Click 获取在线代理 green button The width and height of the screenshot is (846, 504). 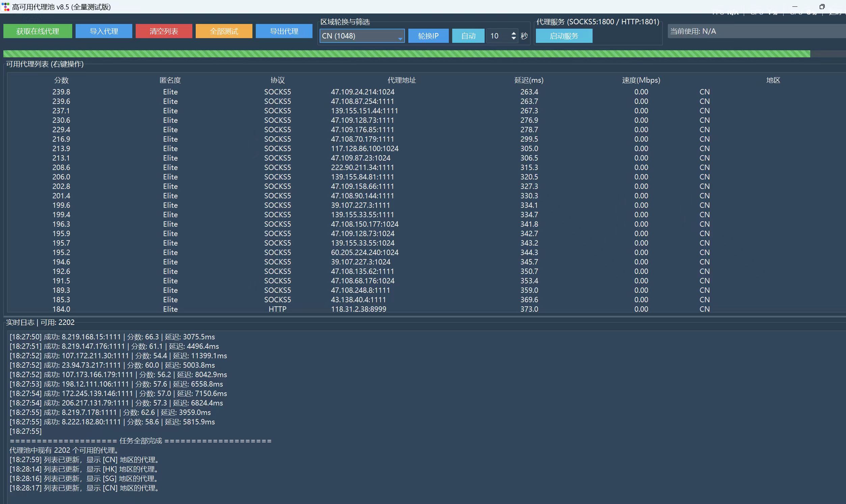38,31
